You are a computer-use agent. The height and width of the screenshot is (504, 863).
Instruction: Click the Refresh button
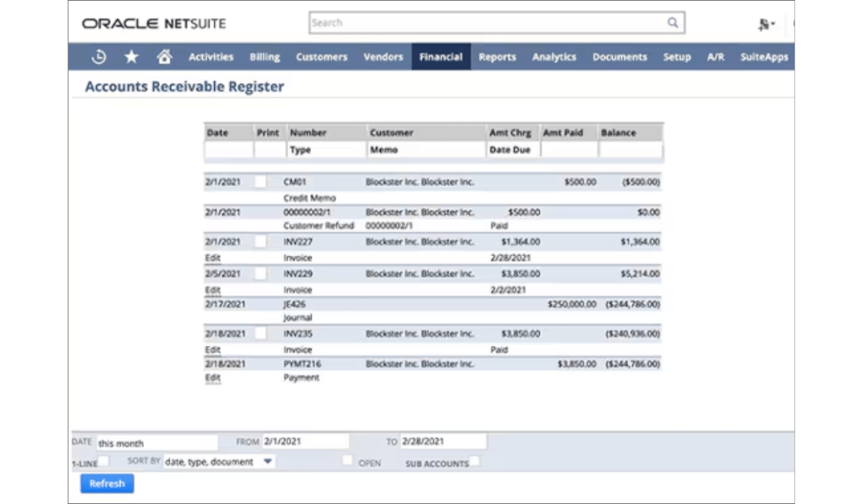[106, 483]
